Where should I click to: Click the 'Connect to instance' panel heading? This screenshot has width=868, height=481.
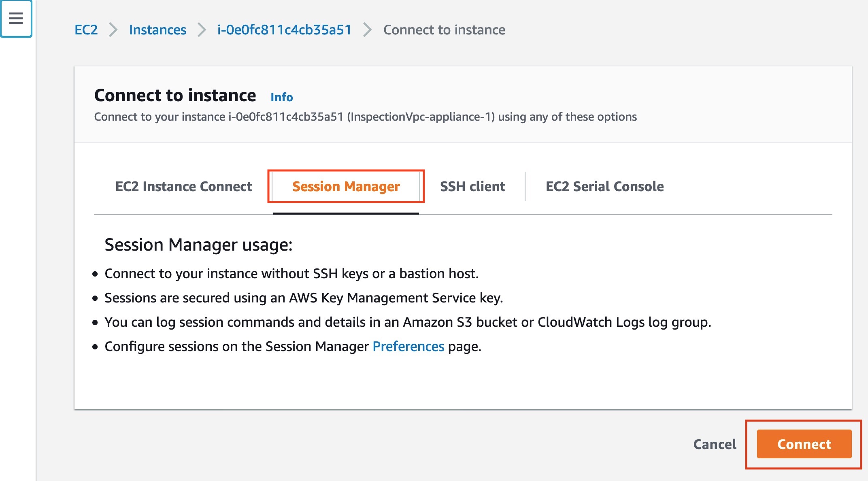[175, 96]
